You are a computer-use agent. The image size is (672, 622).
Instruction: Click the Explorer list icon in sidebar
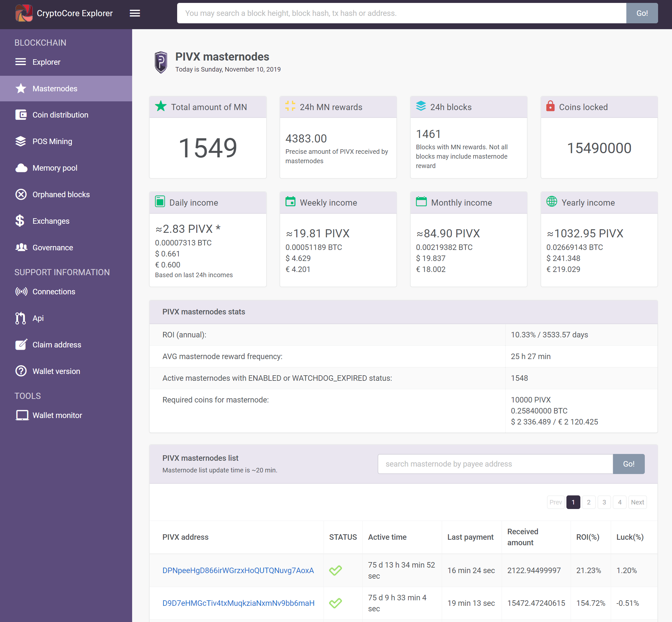pyautogui.click(x=20, y=62)
